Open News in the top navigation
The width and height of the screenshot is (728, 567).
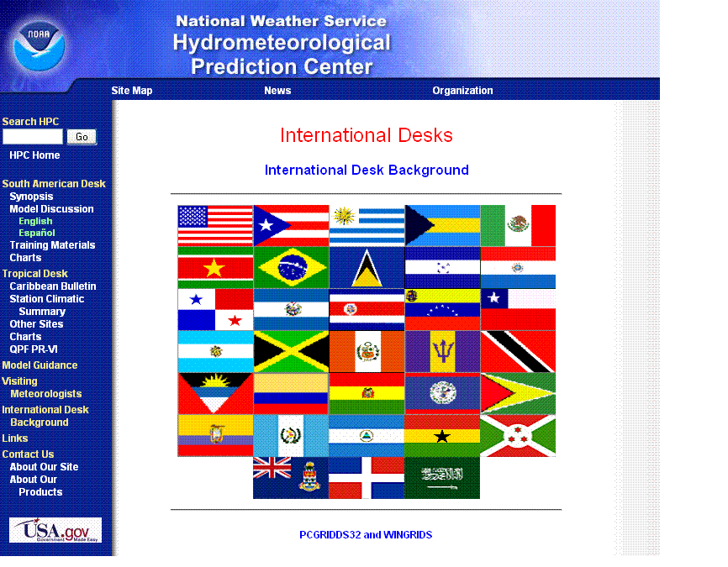click(277, 91)
